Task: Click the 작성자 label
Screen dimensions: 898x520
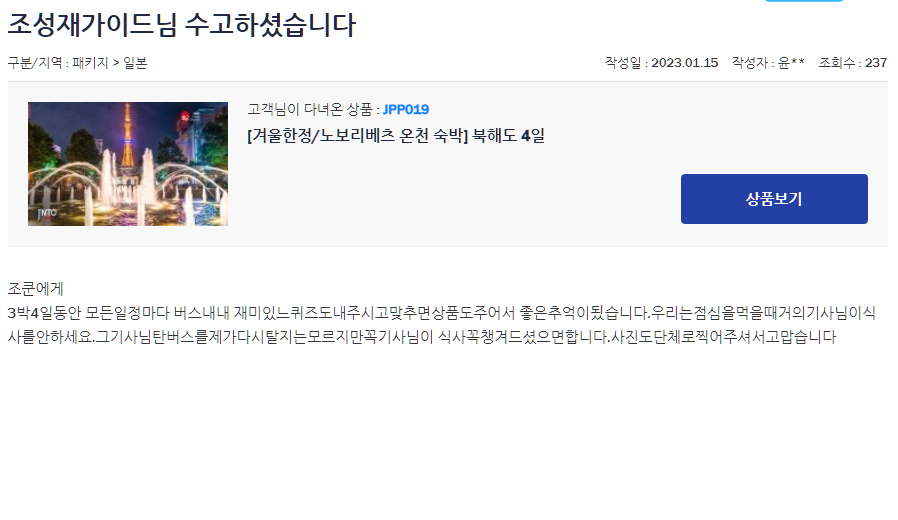Action: tap(750, 63)
